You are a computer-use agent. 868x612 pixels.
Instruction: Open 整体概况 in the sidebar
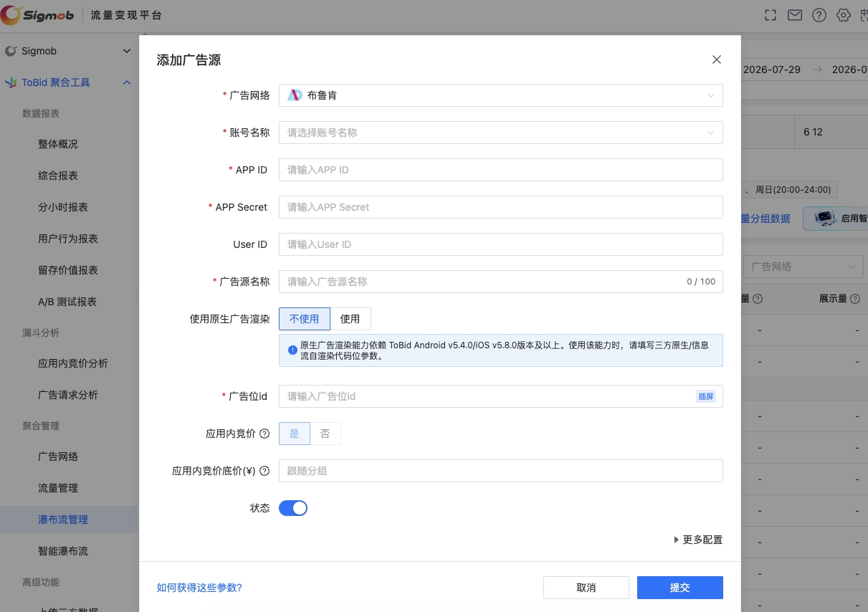[58, 144]
